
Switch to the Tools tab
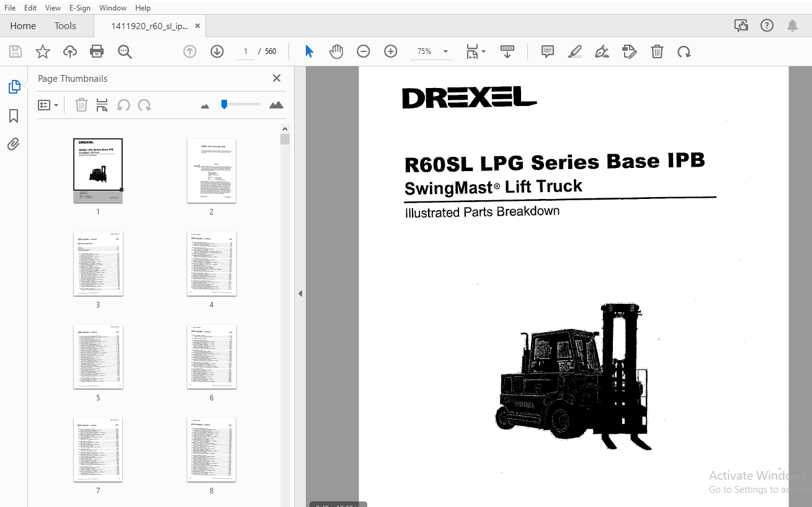click(65, 26)
